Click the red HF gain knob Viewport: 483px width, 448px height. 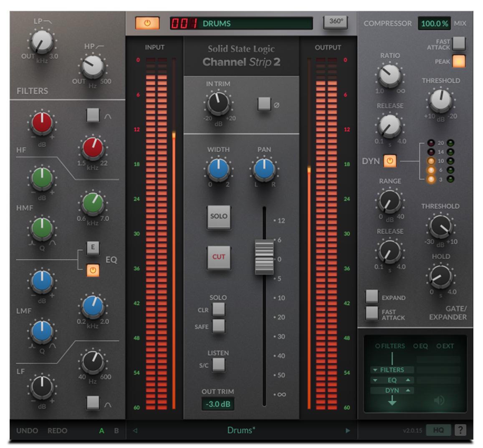point(42,123)
